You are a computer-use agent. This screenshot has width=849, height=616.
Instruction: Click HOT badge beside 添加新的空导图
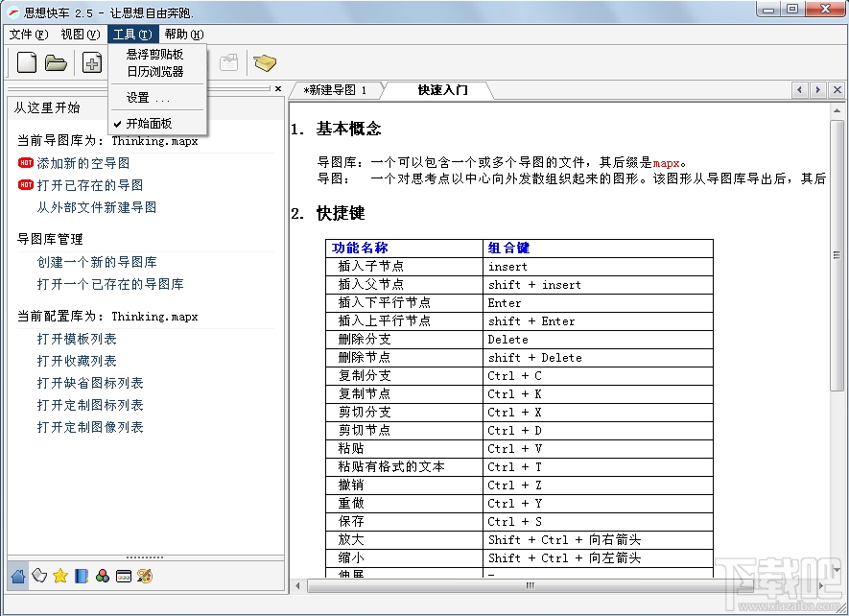click(x=26, y=162)
